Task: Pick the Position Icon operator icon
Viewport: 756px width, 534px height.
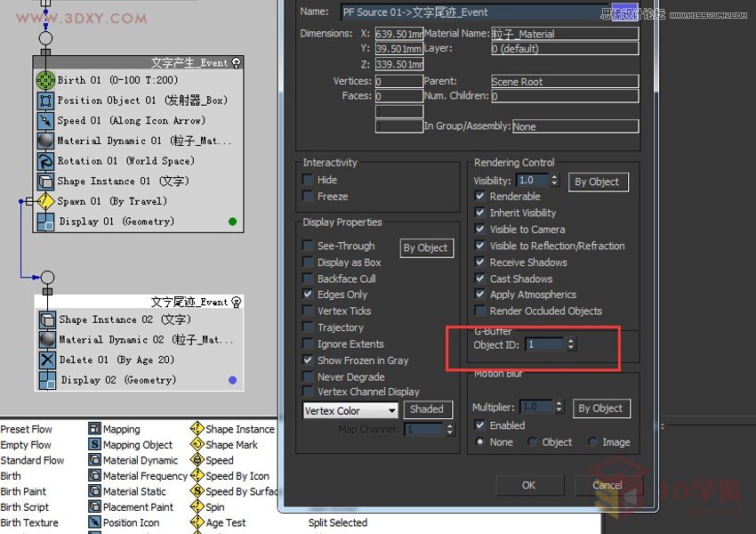Action: click(94, 522)
